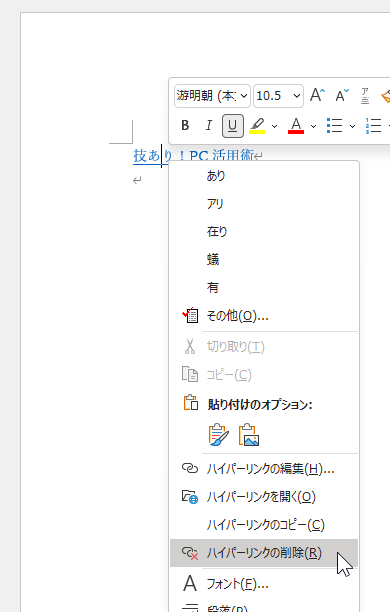Open the font size 10.5 dropdown
Screen dimensions: 390x612
(x=278, y=96)
